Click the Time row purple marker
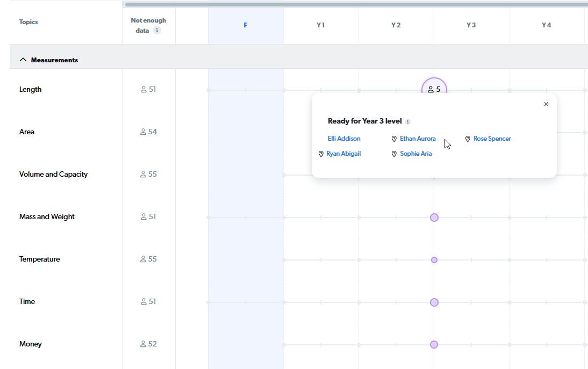The image size is (588, 369). point(434,302)
